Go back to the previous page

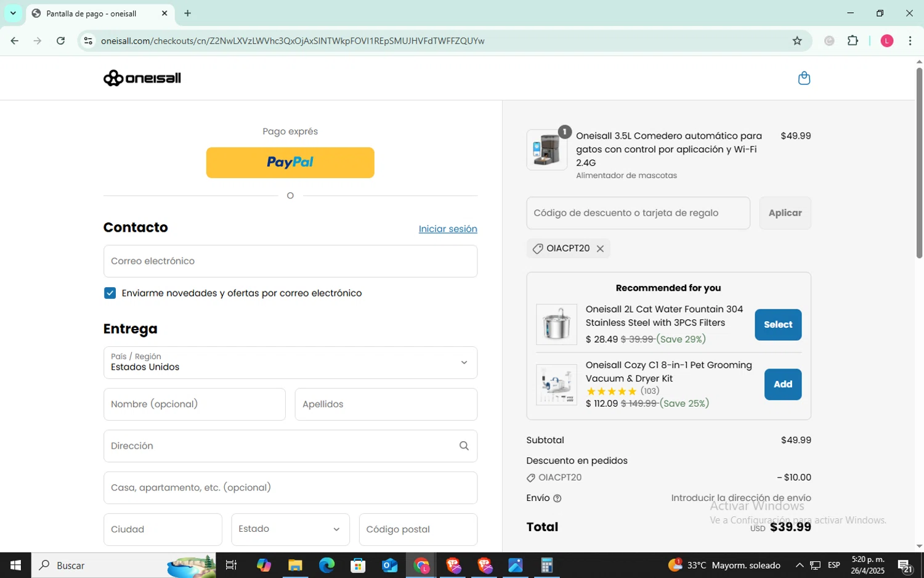[14, 41]
